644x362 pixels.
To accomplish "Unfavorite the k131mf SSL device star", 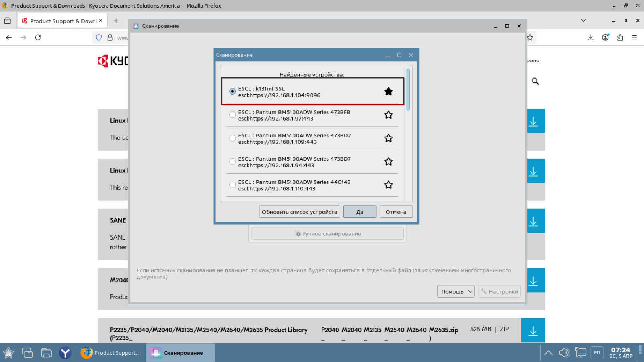I will tap(388, 92).
